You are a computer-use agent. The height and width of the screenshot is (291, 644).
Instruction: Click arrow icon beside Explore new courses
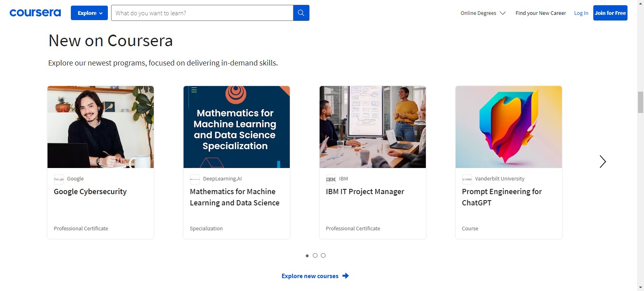(x=345, y=276)
